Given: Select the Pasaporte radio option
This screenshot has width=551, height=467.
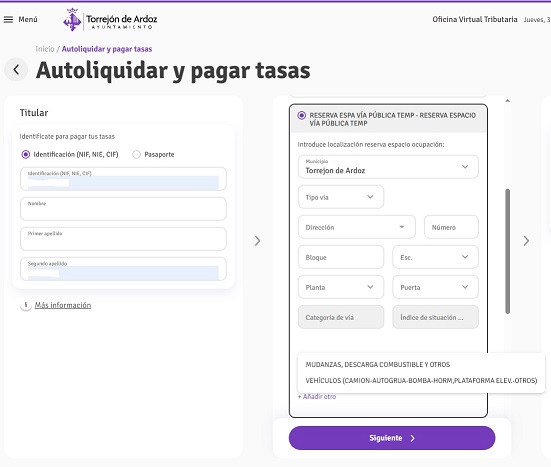Looking at the screenshot, I should tap(136, 155).
